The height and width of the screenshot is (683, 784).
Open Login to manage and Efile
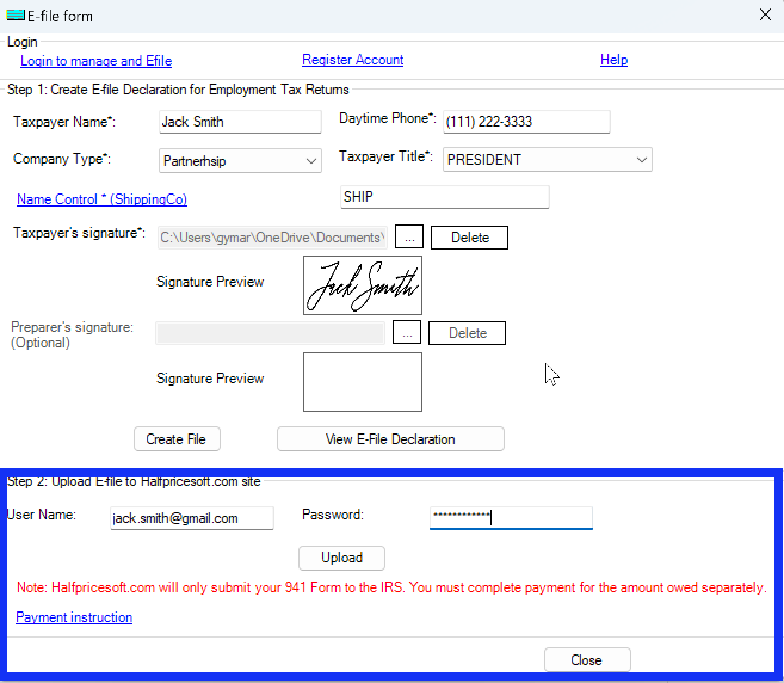pos(95,60)
